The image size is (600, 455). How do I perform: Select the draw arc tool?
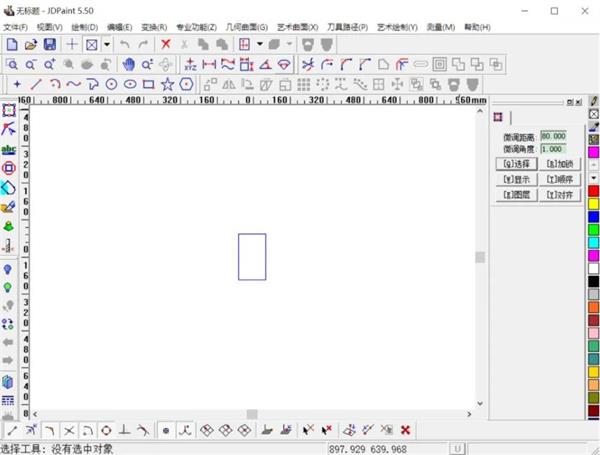[55, 84]
